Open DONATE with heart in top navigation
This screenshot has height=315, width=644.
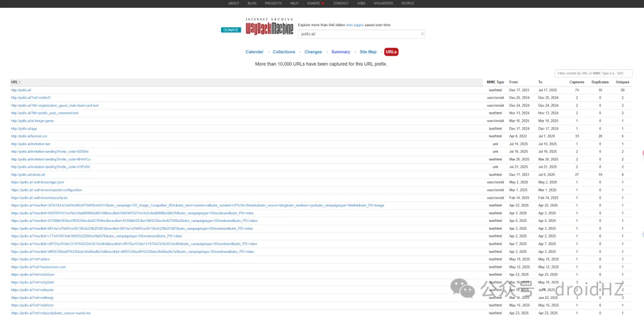tap(315, 3)
